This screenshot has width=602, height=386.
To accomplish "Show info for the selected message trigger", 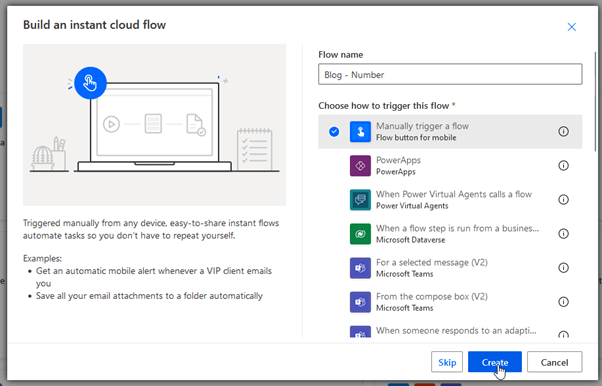I will pos(563,268).
